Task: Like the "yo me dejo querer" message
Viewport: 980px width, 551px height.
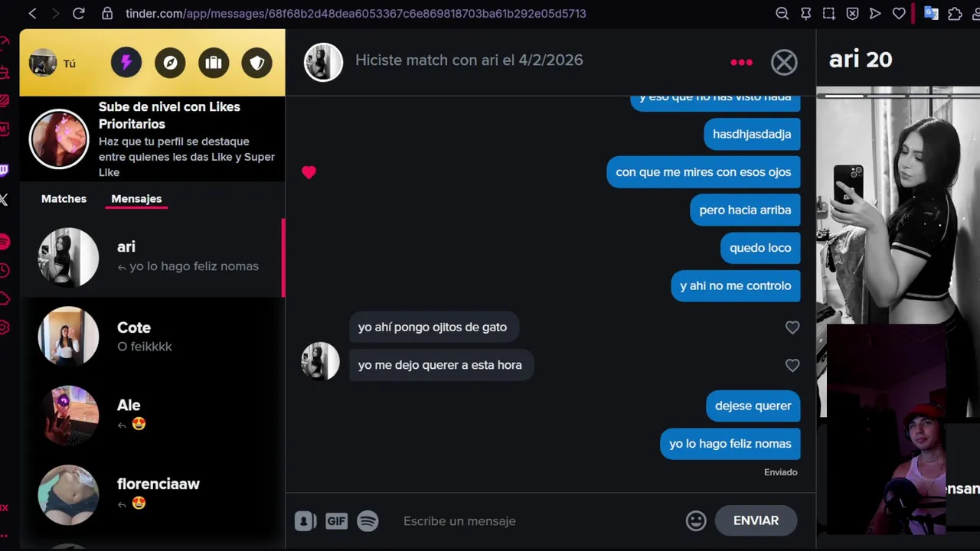Action: pyautogui.click(x=792, y=366)
